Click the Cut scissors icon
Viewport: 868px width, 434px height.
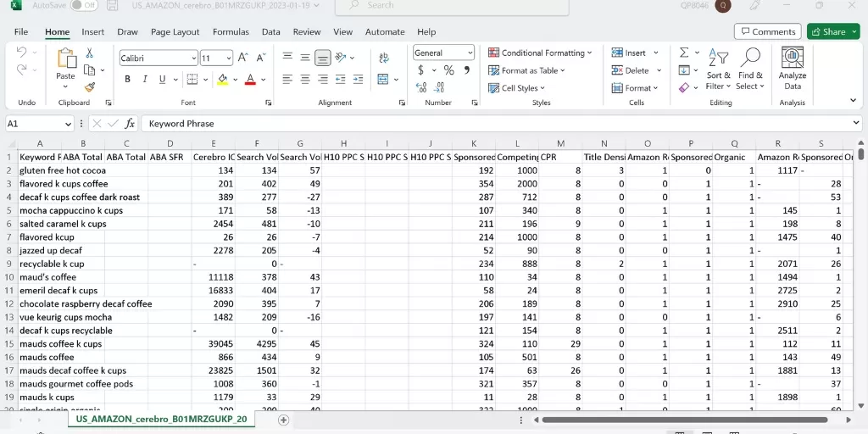point(89,53)
